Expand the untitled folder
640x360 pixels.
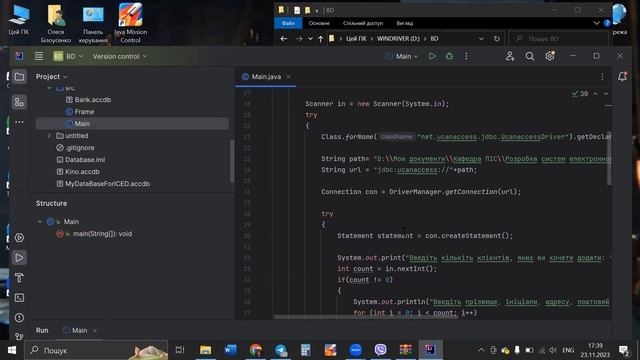(x=49, y=136)
